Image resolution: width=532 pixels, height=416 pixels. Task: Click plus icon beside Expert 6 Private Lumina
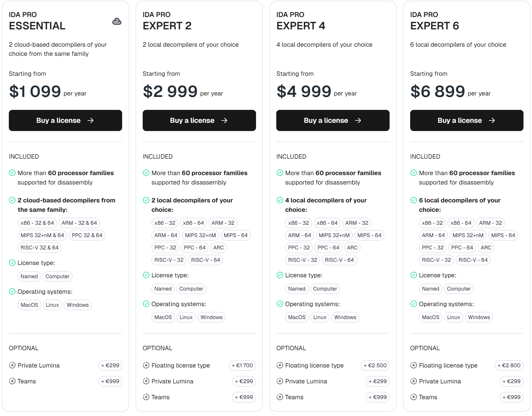[x=413, y=381]
